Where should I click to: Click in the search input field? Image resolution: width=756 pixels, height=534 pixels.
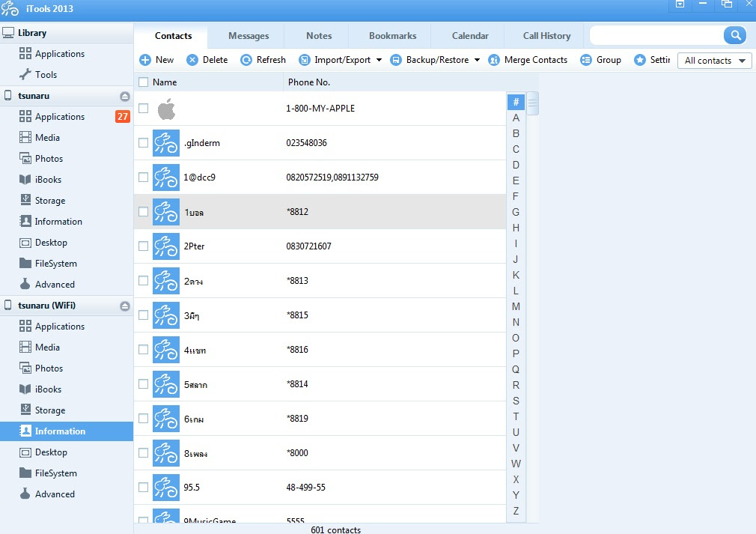point(656,35)
